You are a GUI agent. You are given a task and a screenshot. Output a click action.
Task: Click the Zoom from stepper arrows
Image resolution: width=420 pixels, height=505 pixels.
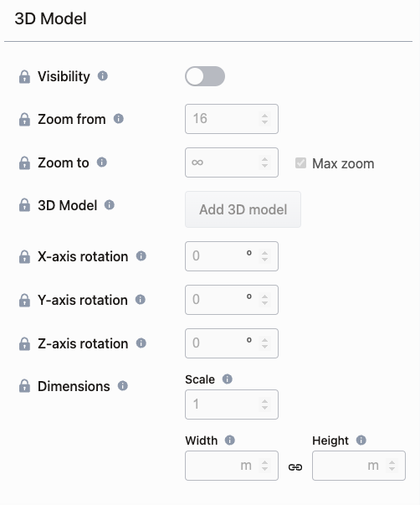coord(264,119)
